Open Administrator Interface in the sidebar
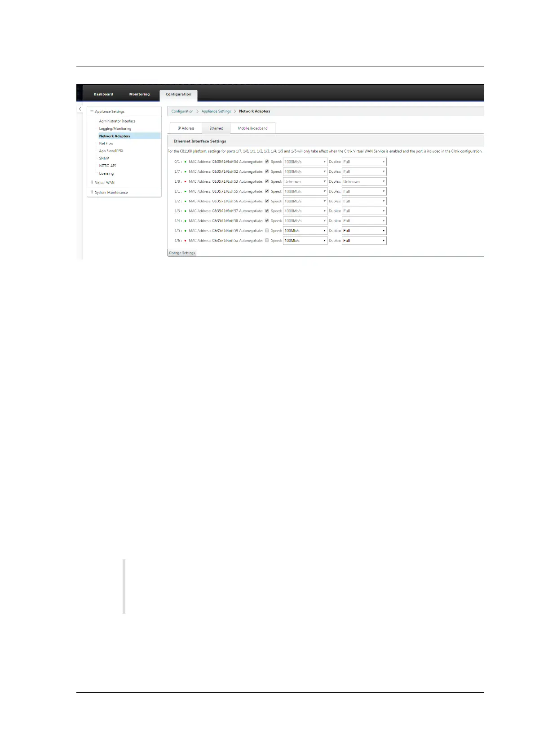The height and width of the screenshot is (756, 535). click(x=117, y=121)
